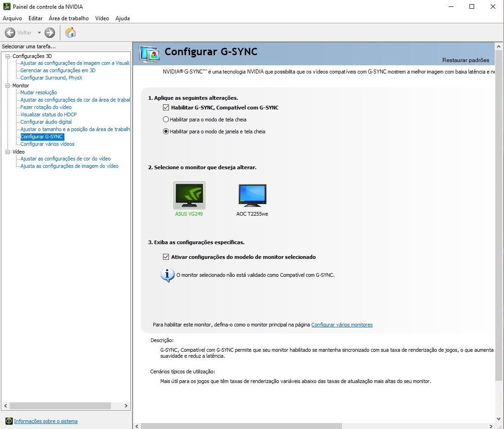504x429 pixels.
Task: Click NVIDIA control panel title bar icon
Action: click(7, 6)
